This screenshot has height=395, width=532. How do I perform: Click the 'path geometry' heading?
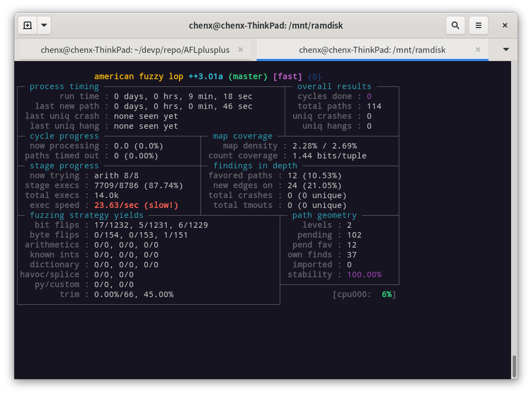324,215
